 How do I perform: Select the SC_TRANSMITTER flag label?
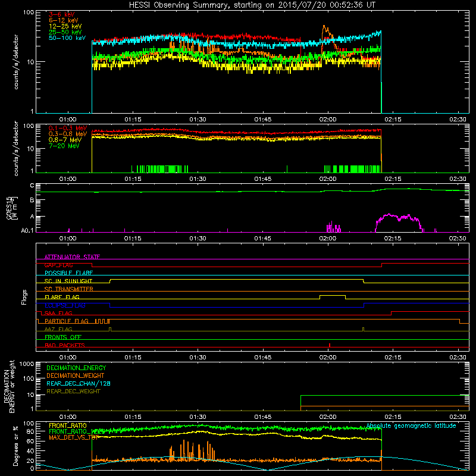[x=68, y=289]
